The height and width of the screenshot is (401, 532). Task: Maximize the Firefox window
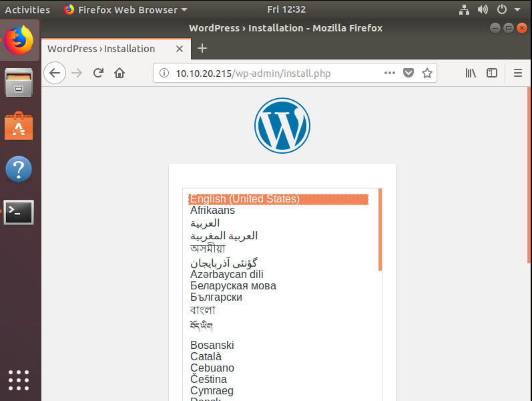click(x=508, y=28)
